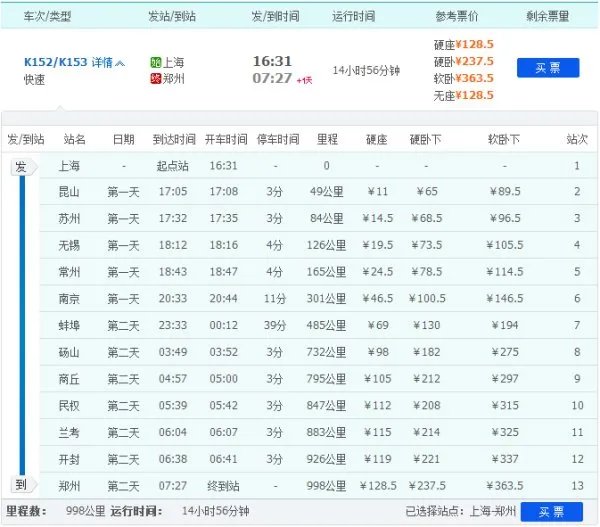Click departure time 16:31 in the summary
Screen dimensions: 600x527
(272, 61)
